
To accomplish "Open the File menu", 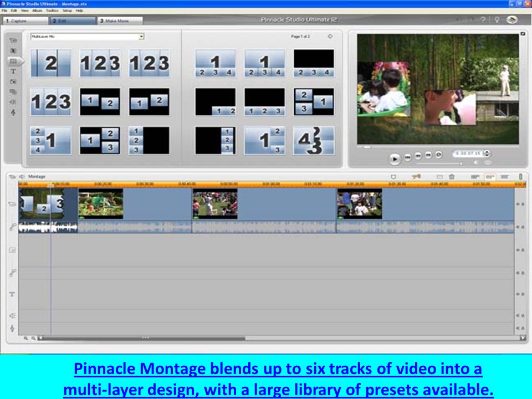I will 4,11.
